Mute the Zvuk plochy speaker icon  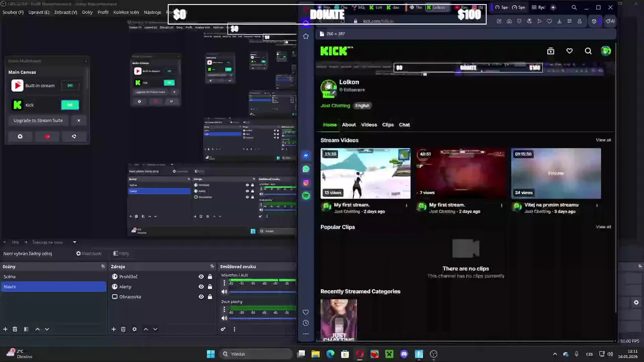[x=224, y=318]
